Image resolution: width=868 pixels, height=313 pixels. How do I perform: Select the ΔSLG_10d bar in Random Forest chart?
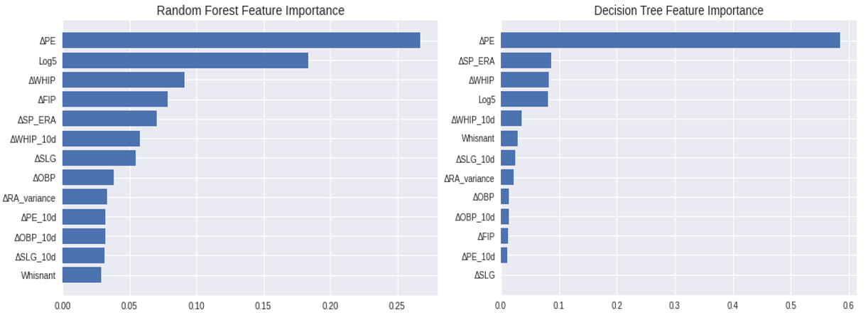click(x=83, y=255)
